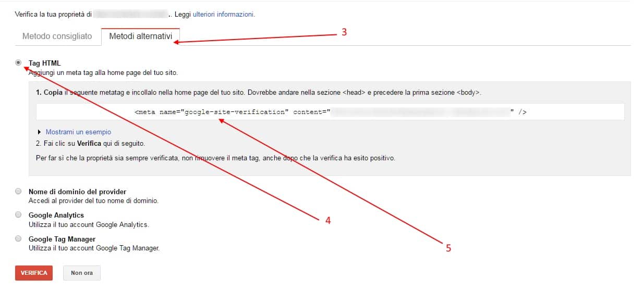Switch to the Metodo consigliato tab
The image size is (644, 291).
tap(57, 36)
